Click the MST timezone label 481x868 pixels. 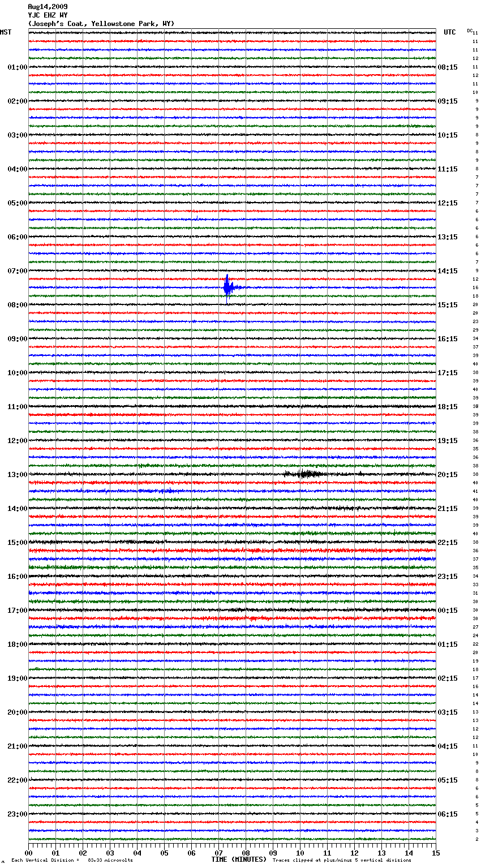click(6, 32)
